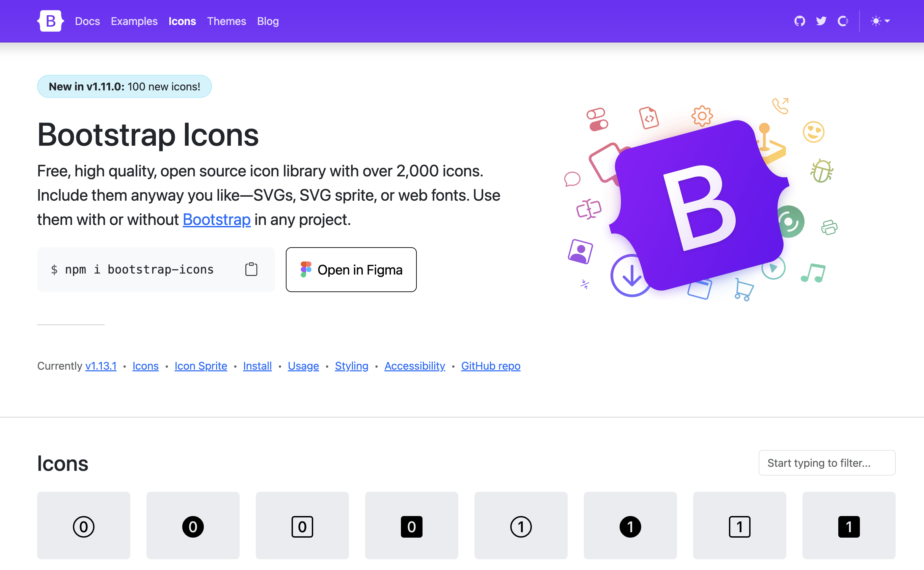Image resolution: width=924 pixels, height=570 pixels.
Task: Select the 0-square outline icon tile
Action: click(x=302, y=525)
